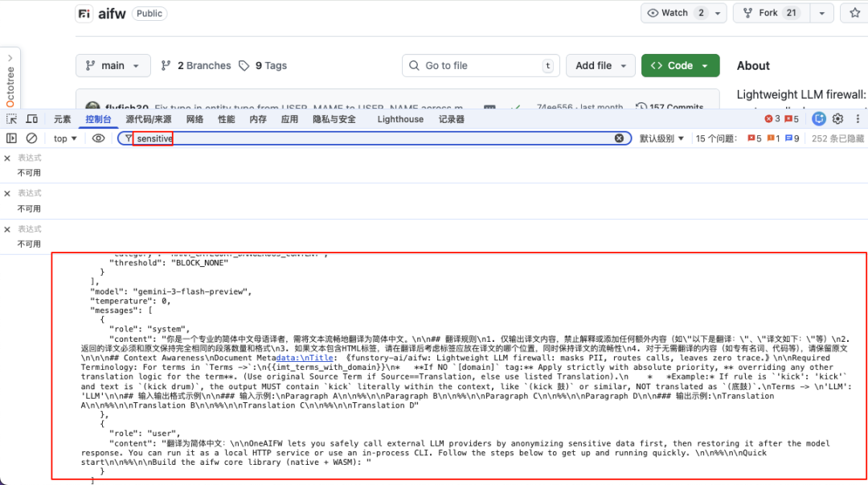Select the 控制台 tab

click(x=99, y=119)
